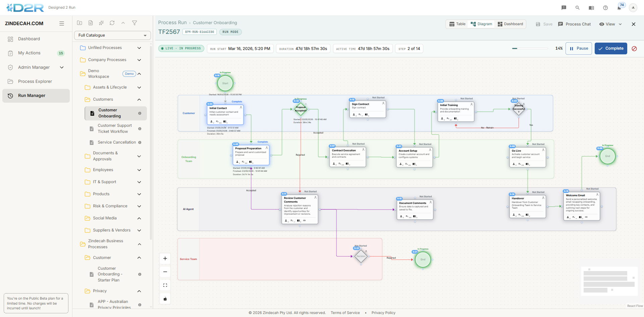Image resolution: width=644 pixels, height=317 pixels.
Task: Click the Complete button
Action: coord(611,49)
